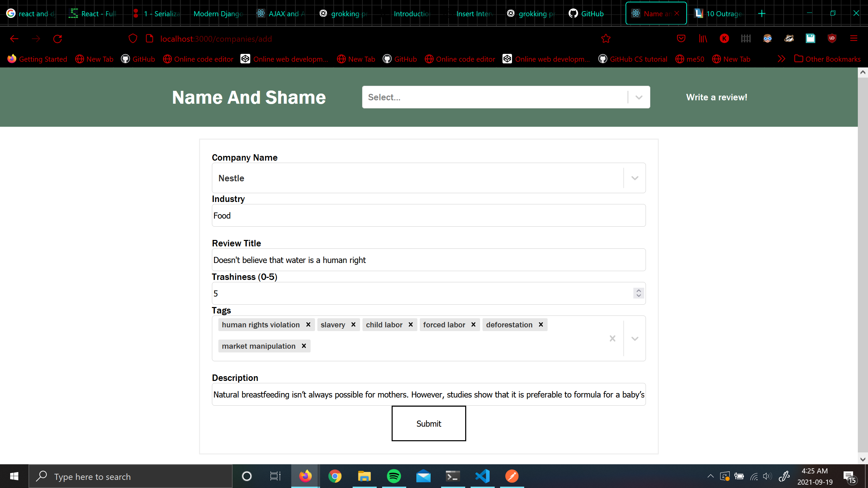Open the Firefox hamburger menu
This screenshot has height=488, width=868.
tap(854, 38)
